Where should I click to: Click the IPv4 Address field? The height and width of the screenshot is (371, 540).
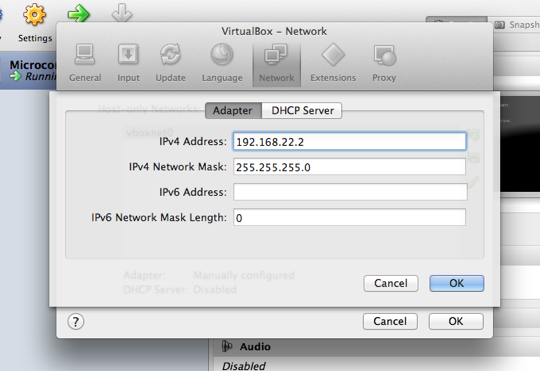[x=350, y=142]
